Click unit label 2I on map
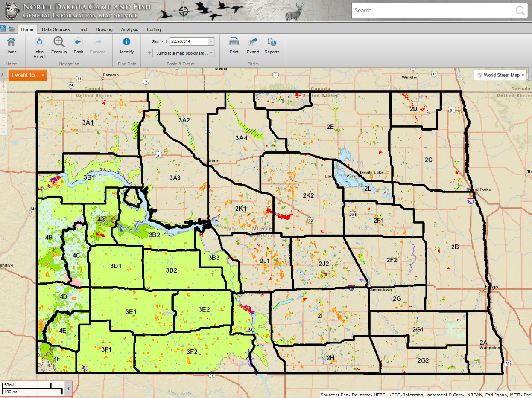Screen dimensions: 532x398 320,315
